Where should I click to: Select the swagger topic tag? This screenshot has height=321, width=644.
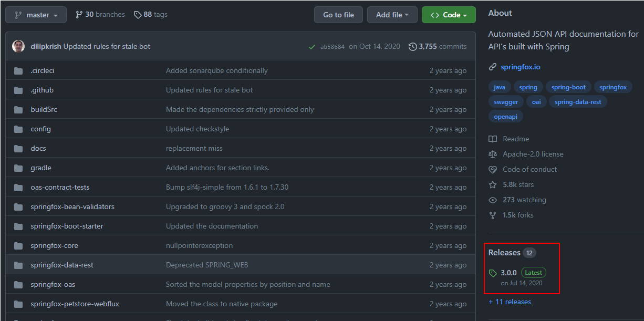tap(506, 102)
